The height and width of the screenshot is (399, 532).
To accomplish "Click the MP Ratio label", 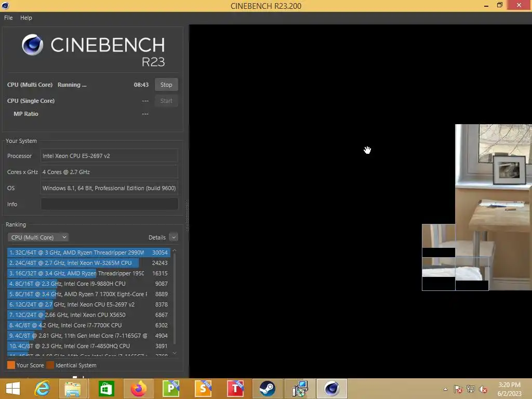I will [x=26, y=114].
